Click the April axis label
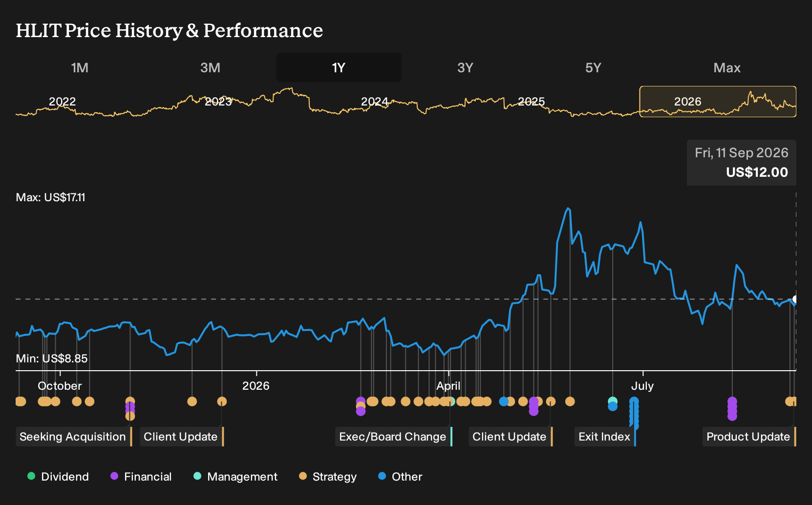Screen dimensions: 812x505 click(449, 386)
